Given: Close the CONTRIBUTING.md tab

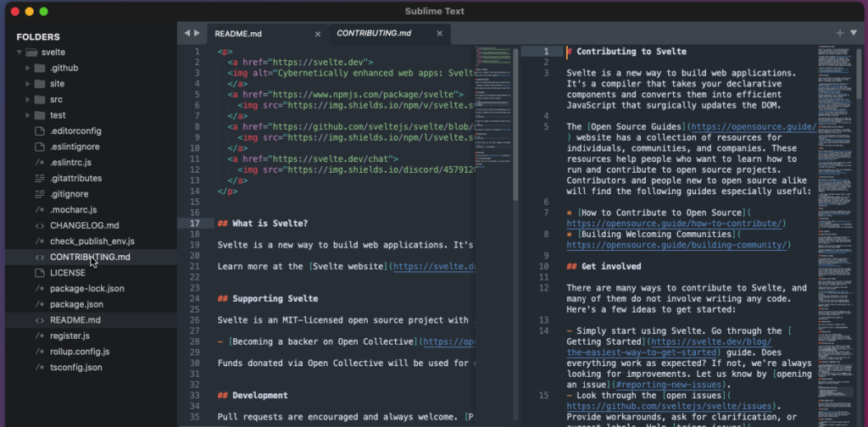Looking at the screenshot, I should 440,33.
